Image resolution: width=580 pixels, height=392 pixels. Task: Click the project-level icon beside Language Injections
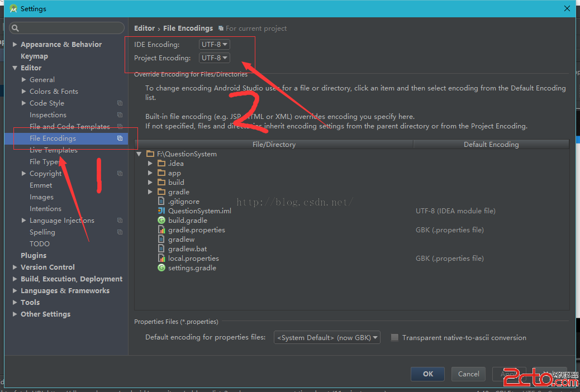click(120, 221)
